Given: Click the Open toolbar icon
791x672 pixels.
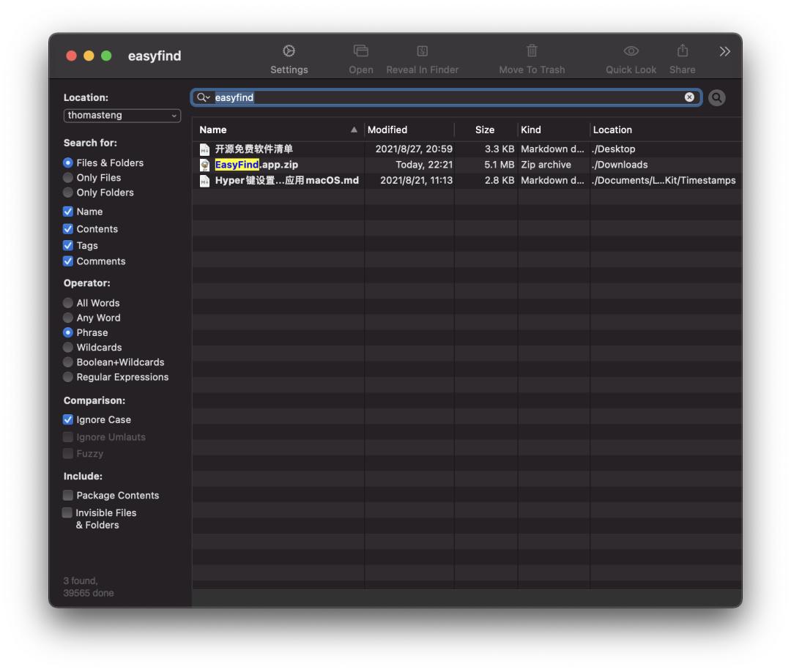Looking at the screenshot, I should [360, 51].
